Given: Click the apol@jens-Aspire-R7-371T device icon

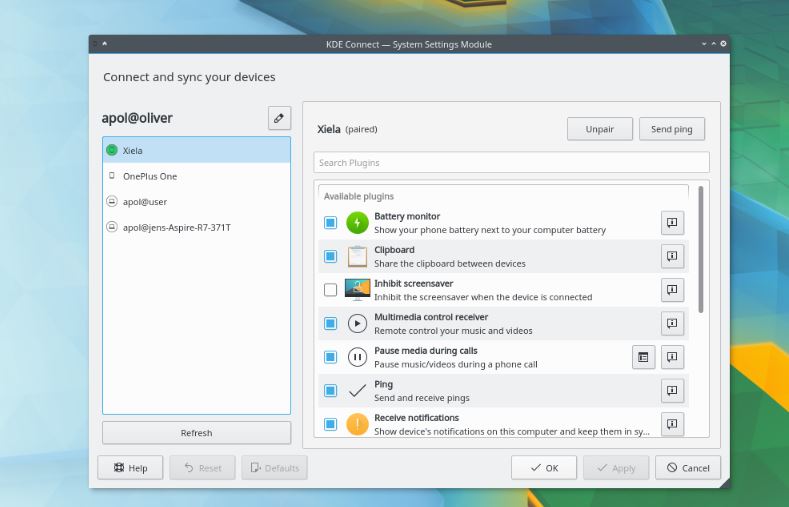Looking at the screenshot, I should 112,227.
